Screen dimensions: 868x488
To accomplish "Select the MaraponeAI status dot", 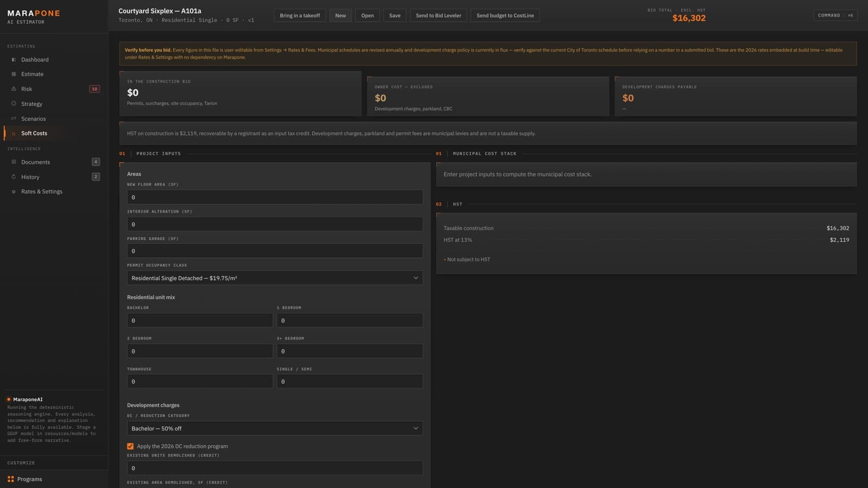I will (x=9, y=400).
